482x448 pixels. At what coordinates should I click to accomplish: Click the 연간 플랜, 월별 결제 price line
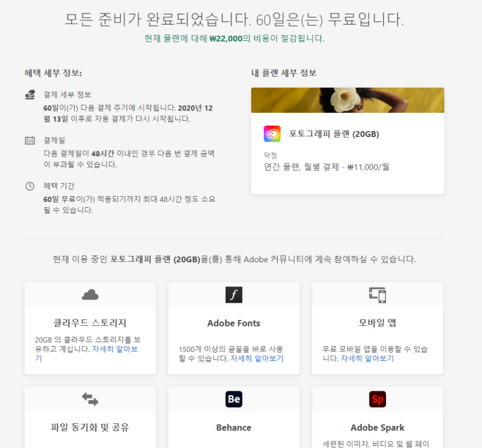coord(326,167)
